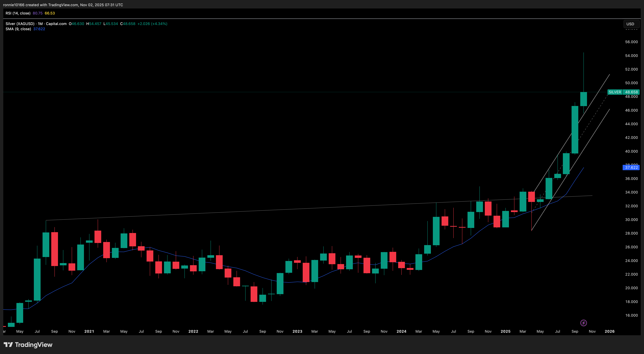Select the 2026 label on the time axis
The width and height of the screenshot is (644, 354).
coord(609,331)
